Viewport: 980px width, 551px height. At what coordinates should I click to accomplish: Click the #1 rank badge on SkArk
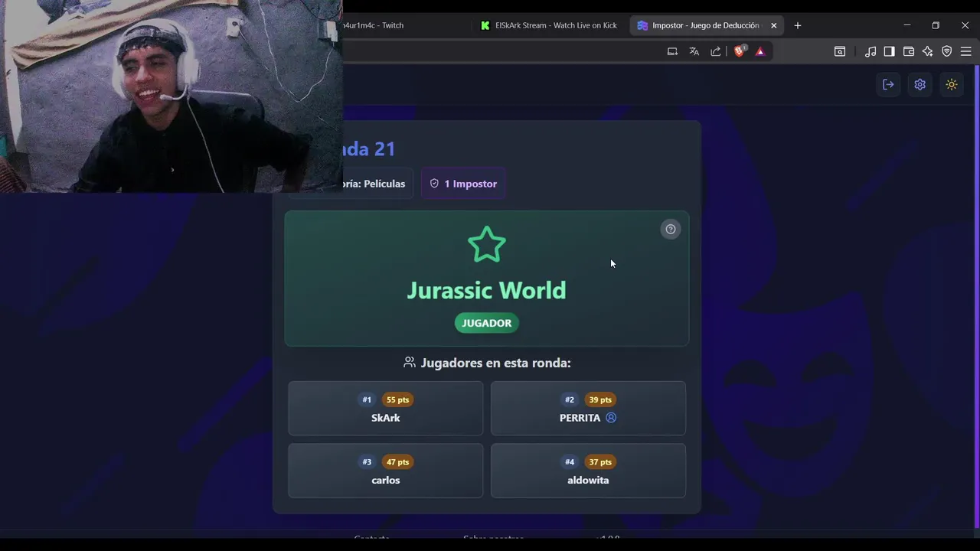367,399
